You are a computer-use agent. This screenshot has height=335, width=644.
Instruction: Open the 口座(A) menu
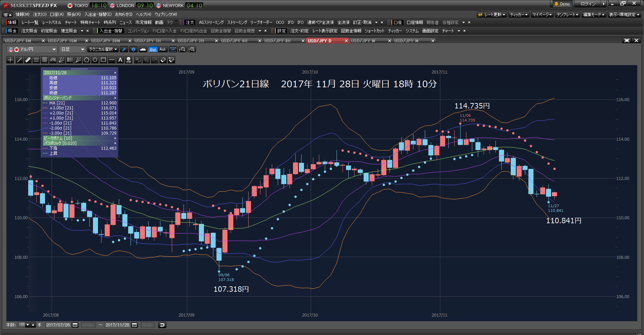[x=57, y=14]
